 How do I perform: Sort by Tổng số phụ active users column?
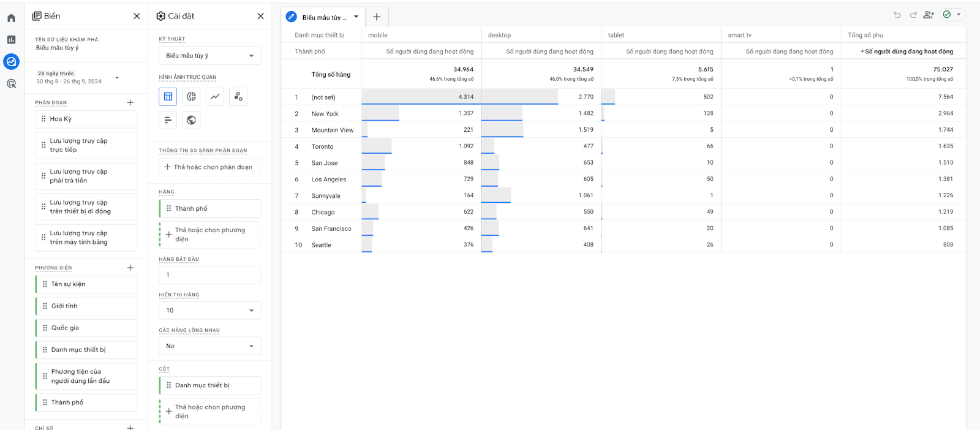907,51
